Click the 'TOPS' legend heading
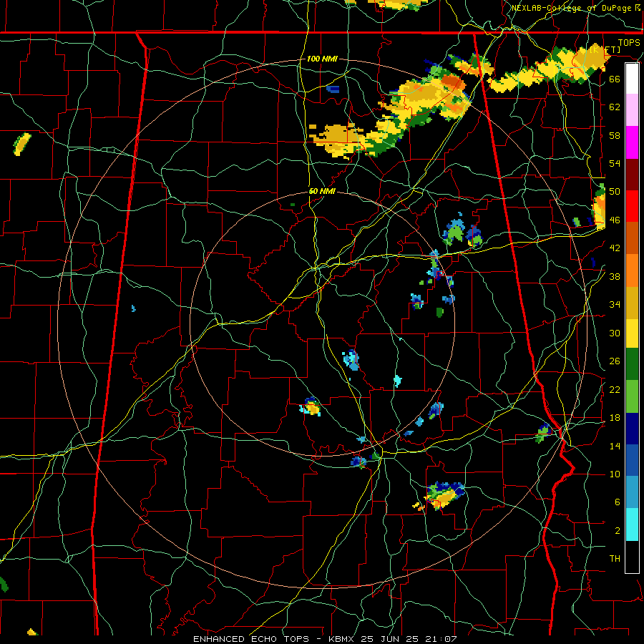Screen dimensions: 644x644 (x=629, y=43)
